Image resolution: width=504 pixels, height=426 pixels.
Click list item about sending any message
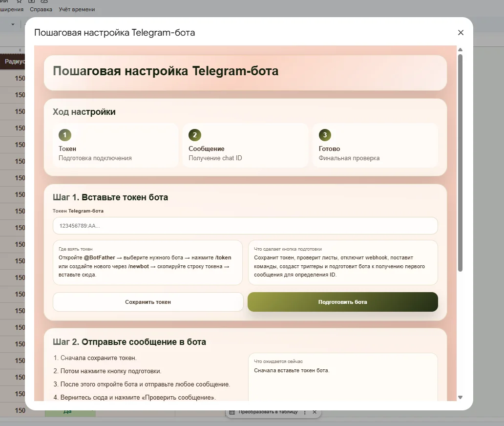click(145, 384)
